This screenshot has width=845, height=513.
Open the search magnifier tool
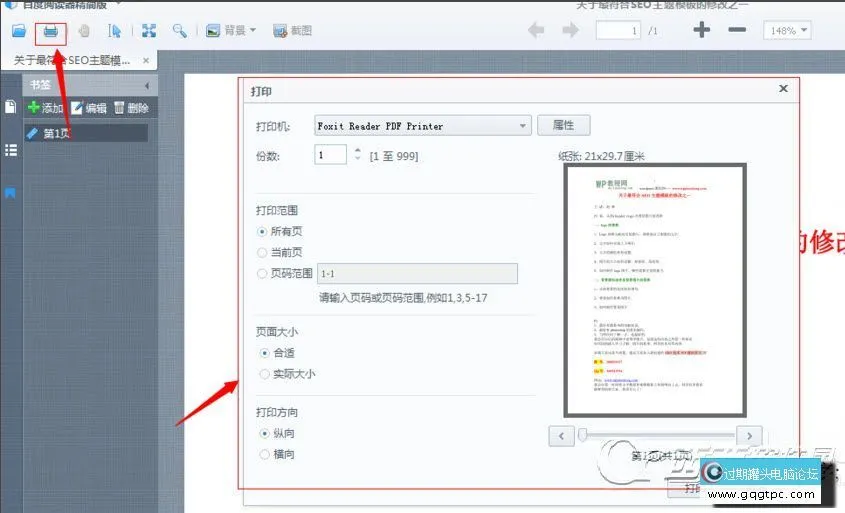[179, 31]
